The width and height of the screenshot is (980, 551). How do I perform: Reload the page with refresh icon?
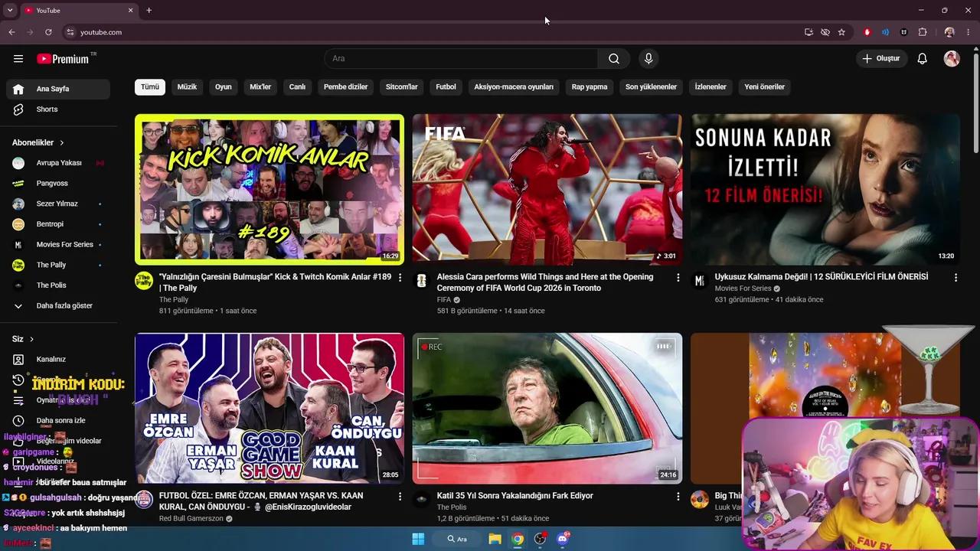click(x=48, y=32)
